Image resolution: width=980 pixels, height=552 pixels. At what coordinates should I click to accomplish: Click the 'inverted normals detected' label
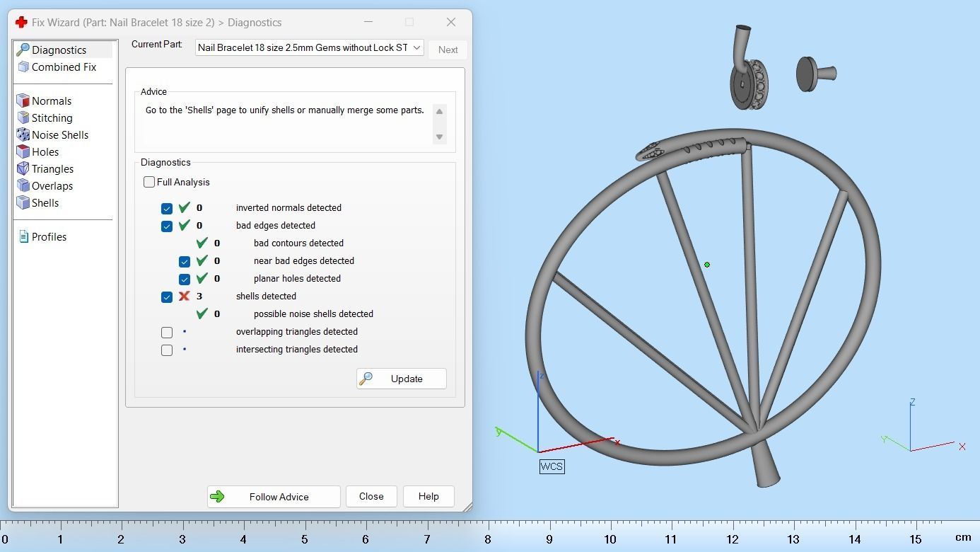click(x=288, y=207)
